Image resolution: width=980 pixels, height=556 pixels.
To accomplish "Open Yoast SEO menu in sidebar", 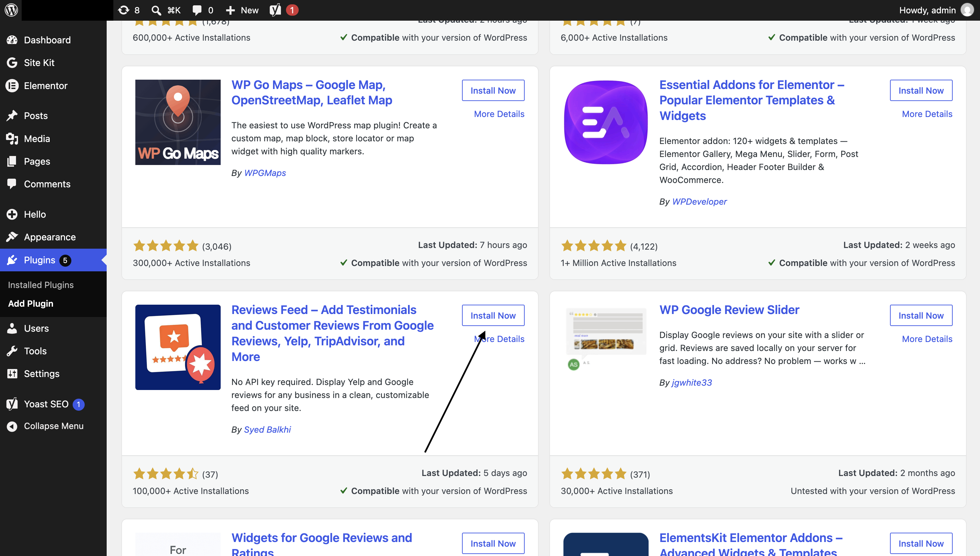I will click(x=53, y=404).
